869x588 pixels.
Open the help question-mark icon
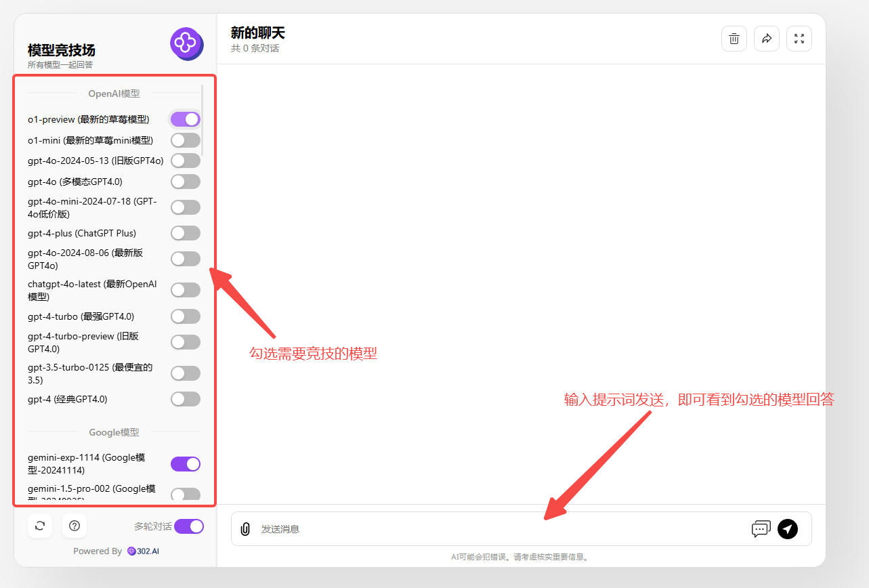[x=75, y=526]
